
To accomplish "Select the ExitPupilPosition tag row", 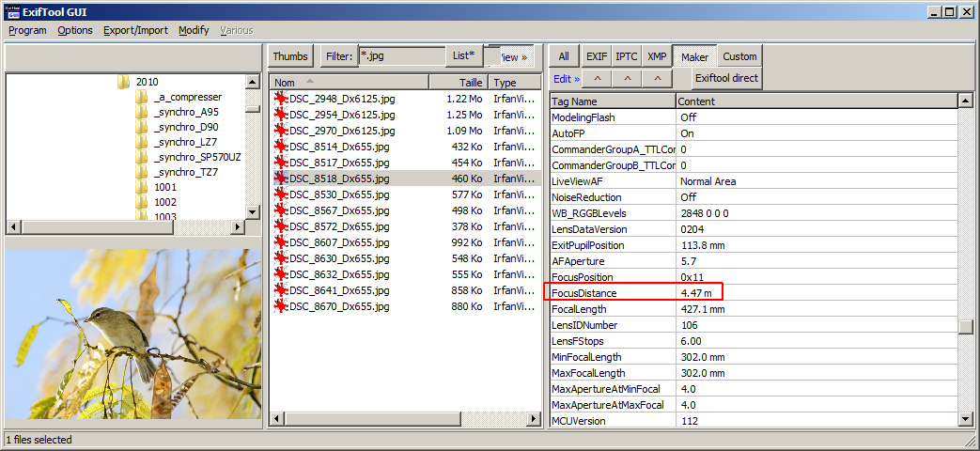I will tap(754, 245).
